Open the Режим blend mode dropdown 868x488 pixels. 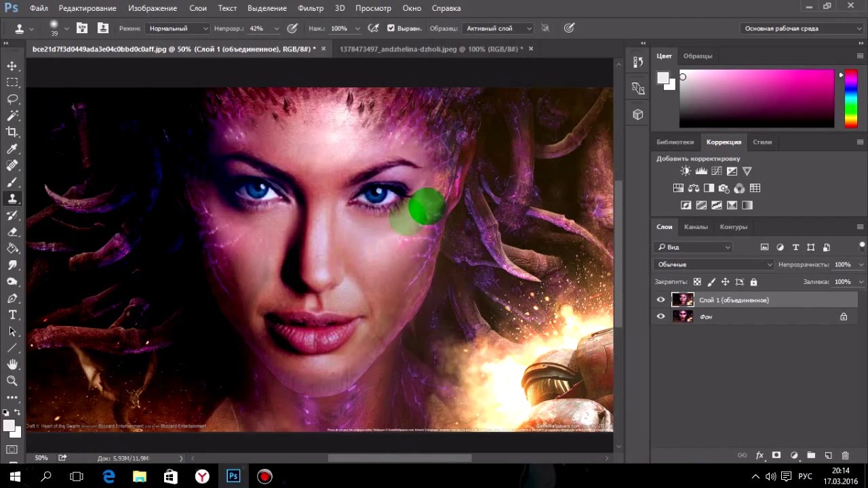(178, 28)
